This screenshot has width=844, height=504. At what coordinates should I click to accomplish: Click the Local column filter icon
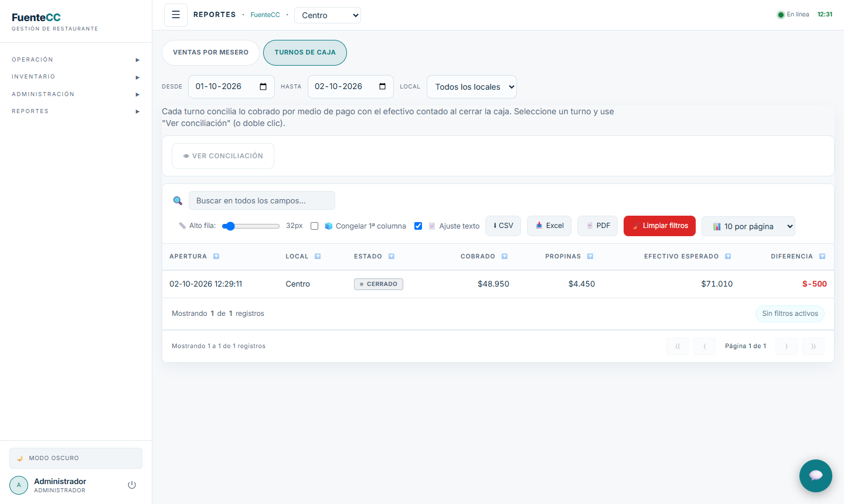tap(318, 257)
